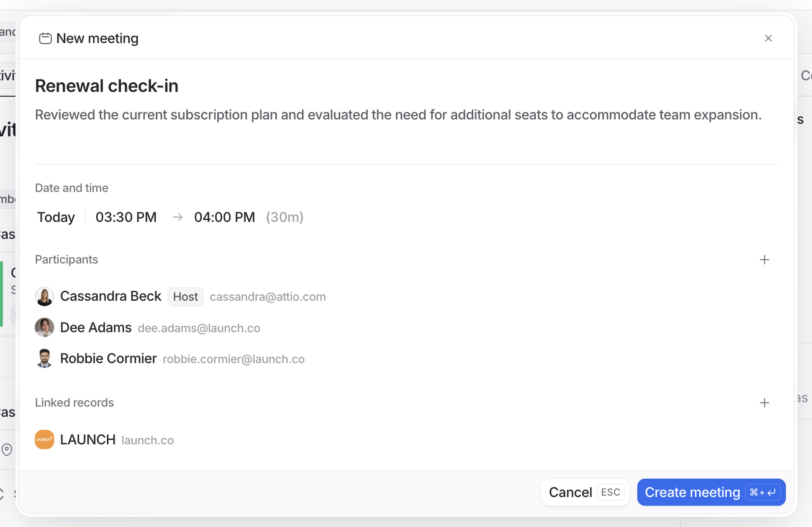Close the New meeting dialog
The image size is (812, 527).
click(x=768, y=38)
